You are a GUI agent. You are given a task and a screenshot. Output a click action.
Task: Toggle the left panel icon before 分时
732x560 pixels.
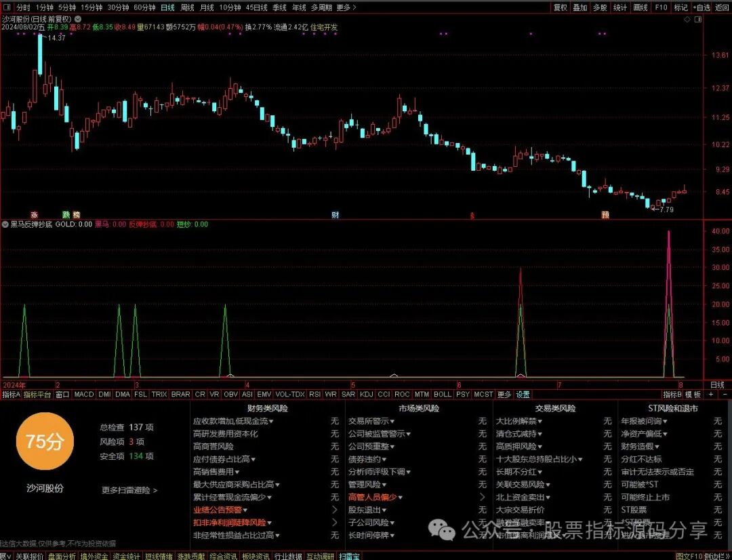click(8, 7)
